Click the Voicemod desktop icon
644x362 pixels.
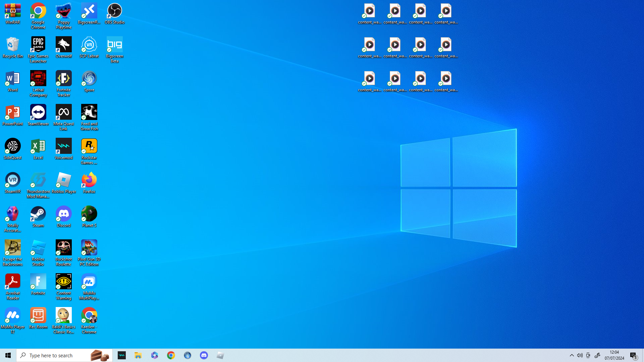64,149
